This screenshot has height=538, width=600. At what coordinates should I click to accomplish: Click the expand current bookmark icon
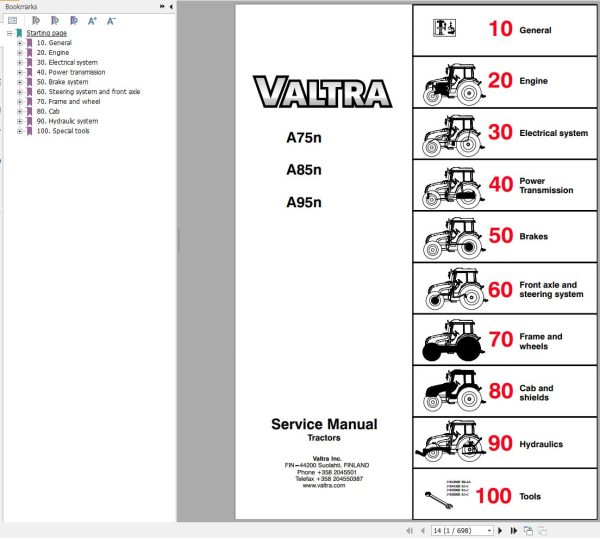pos(36,21)
